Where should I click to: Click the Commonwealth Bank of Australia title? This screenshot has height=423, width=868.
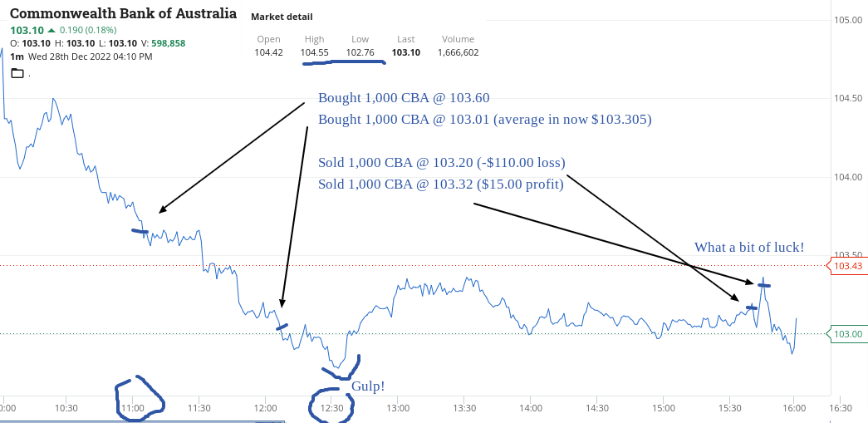123,14
